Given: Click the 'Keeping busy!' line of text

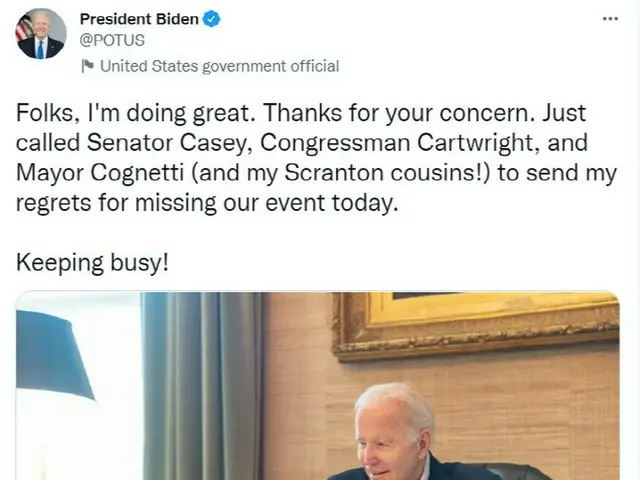Looking at the screenshot, I should 92,262.
